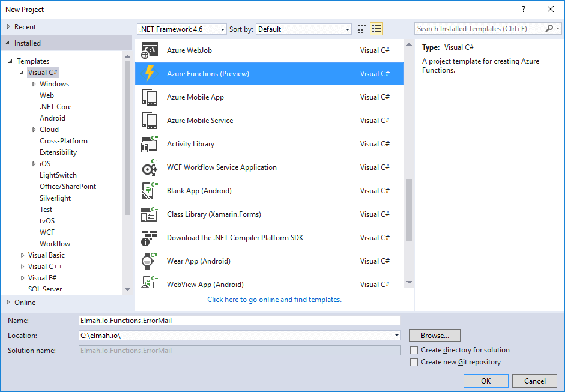This screenshot has width=565, height=392.
Task: Select the .NET Core category
Action: pos(55,107)
